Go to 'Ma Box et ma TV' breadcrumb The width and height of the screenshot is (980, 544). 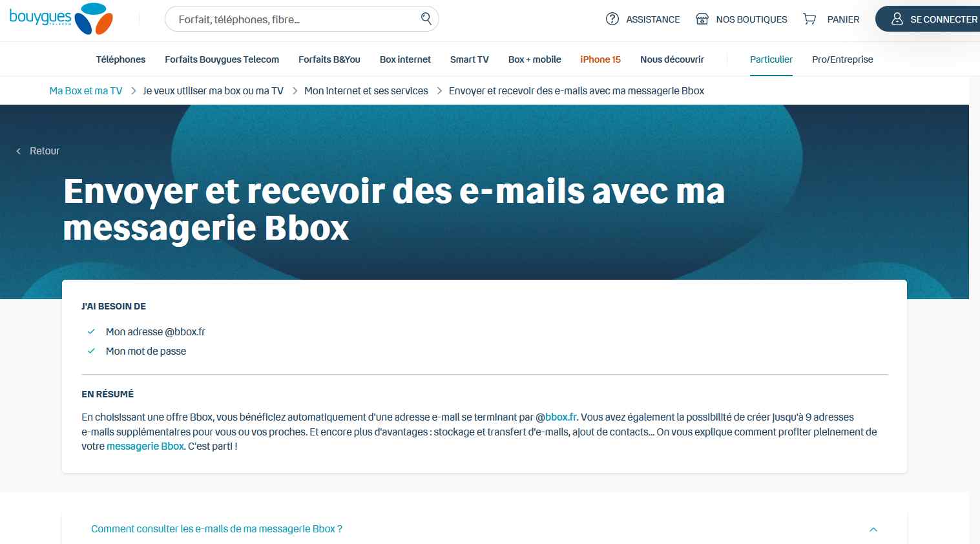[86, 91]
